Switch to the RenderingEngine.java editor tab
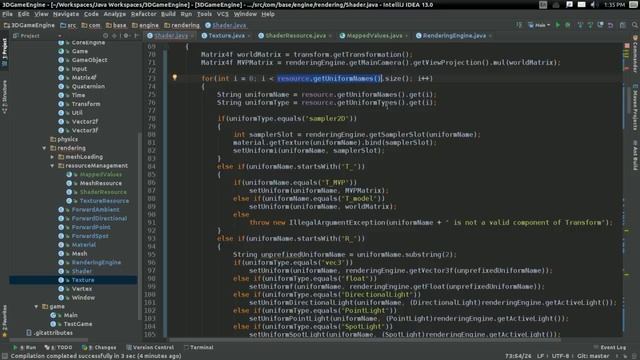 (x=454, y=36)
